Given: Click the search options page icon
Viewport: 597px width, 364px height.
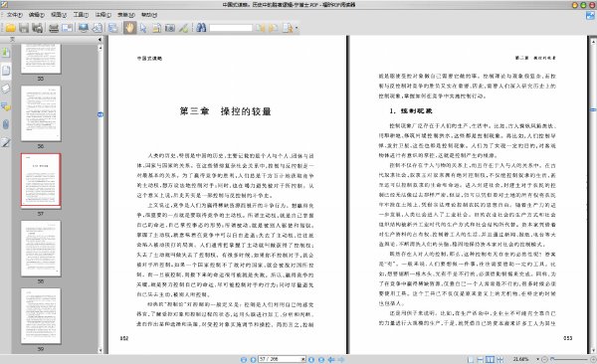Looking at the screenshot, I should point(288,28).
